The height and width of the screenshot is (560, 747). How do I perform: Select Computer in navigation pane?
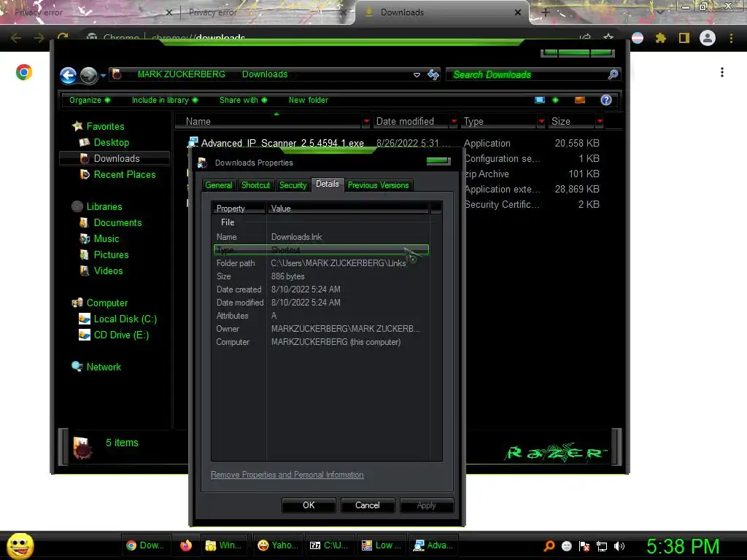coord(107,303)
